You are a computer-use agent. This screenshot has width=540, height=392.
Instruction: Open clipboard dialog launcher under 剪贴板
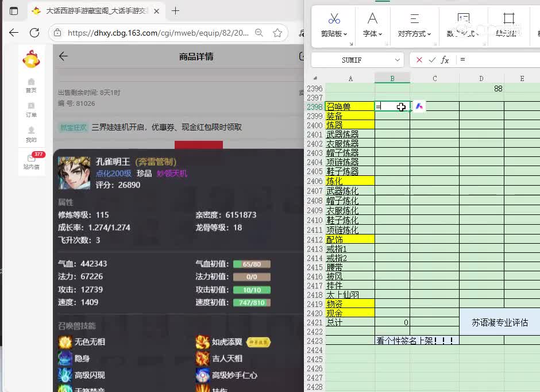(x=351, y=44)
